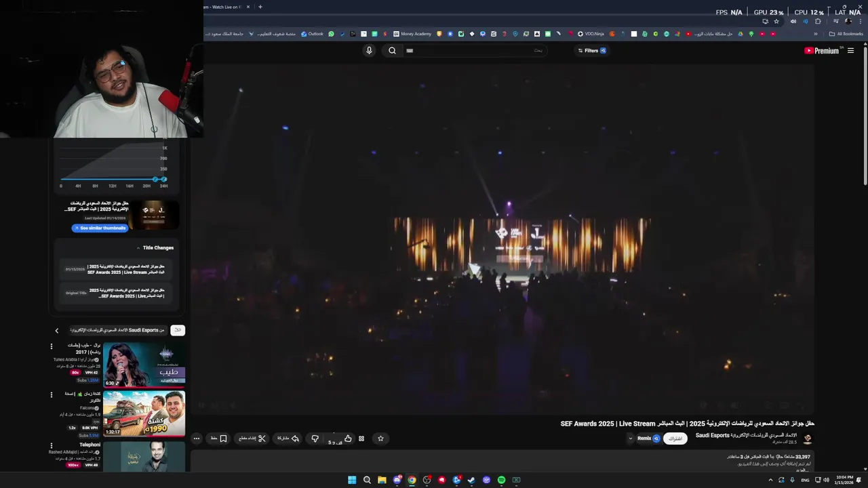Click the 24H graph slider handle

[x=163, y=180]
